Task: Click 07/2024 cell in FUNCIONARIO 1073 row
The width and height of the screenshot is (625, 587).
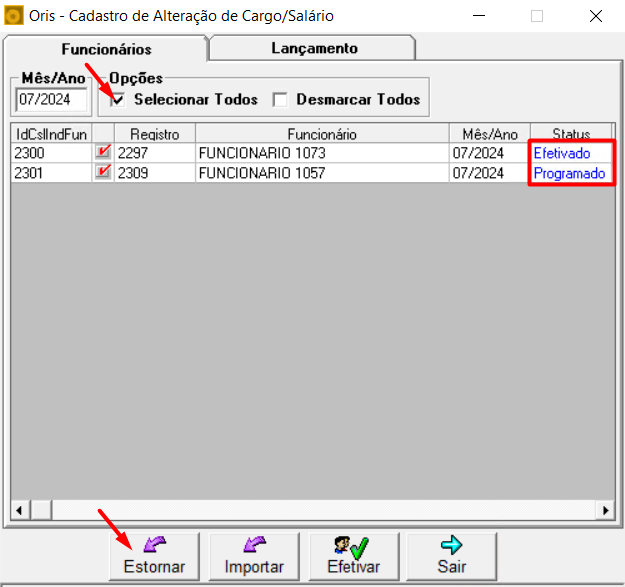Action: point(490,153)
